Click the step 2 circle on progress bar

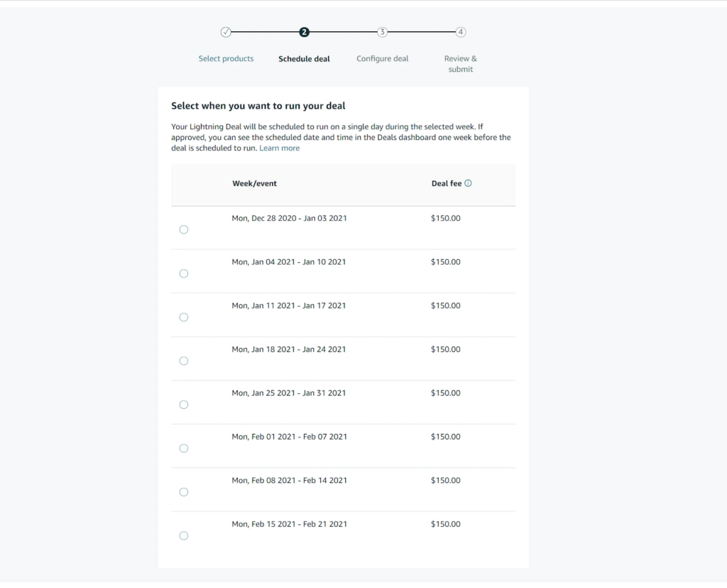point(304,32)
